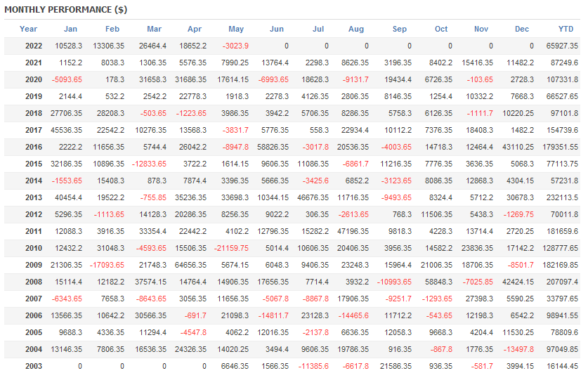Screen dimensions: 588x373
Task: Click the Jan column header
Action: click(x=70, y=29)
